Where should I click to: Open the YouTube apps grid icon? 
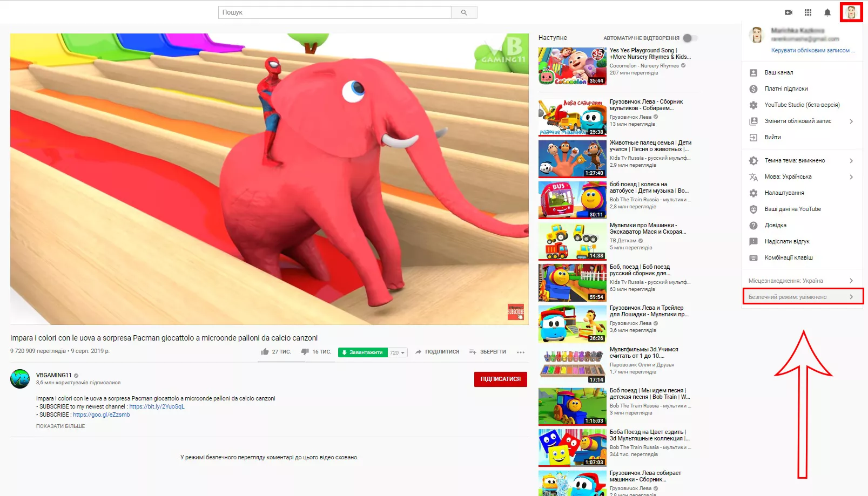[808, 12]
